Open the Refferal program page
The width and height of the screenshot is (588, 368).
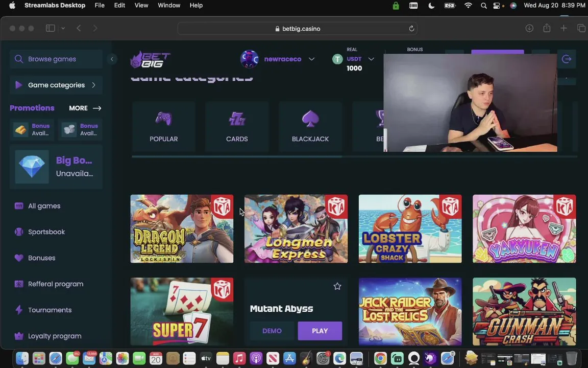(x=49, y=284)
